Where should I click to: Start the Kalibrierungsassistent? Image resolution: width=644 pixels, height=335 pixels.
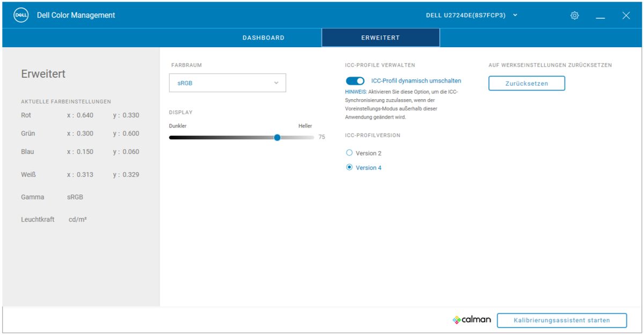561,320
